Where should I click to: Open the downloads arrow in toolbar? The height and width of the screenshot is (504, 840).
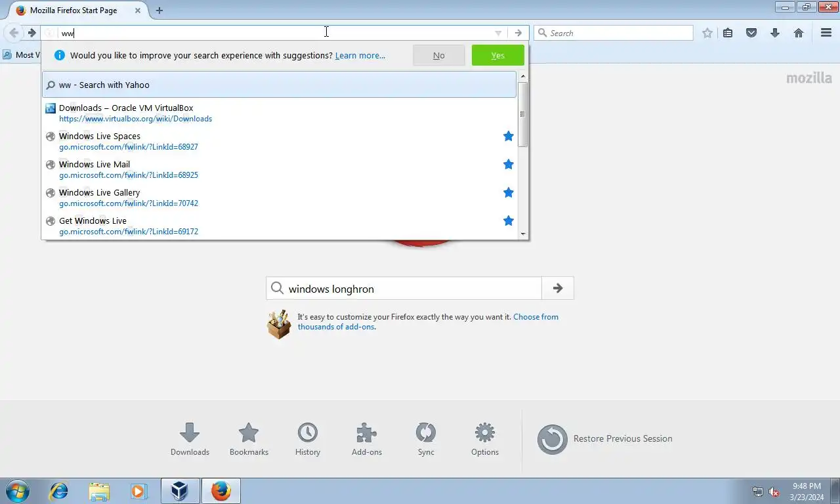[x=775, y=33]
